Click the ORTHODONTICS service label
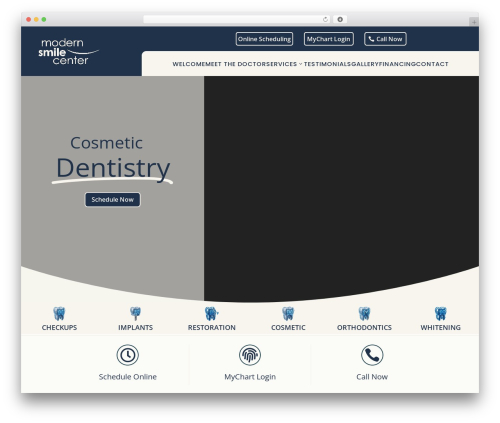 [x=364, y=328]
